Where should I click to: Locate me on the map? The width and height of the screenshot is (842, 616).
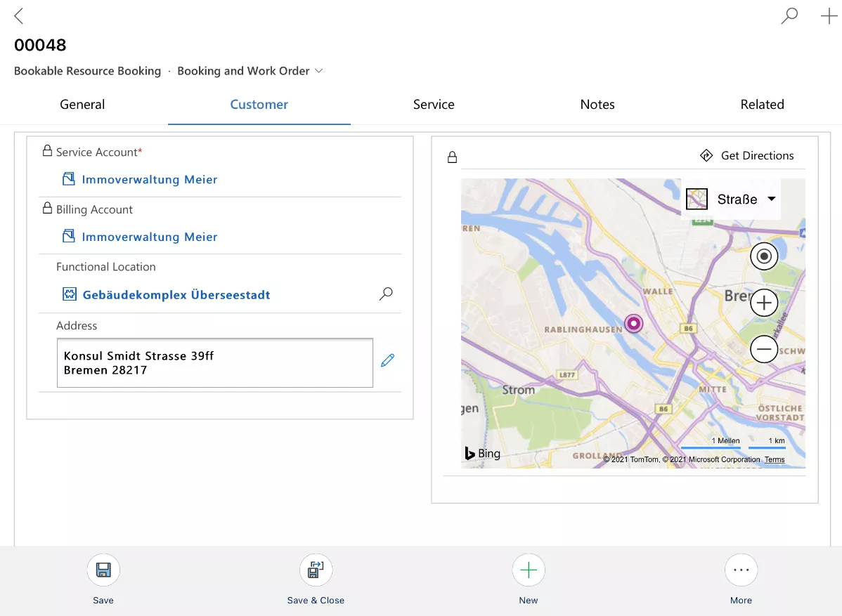(764, 256)
